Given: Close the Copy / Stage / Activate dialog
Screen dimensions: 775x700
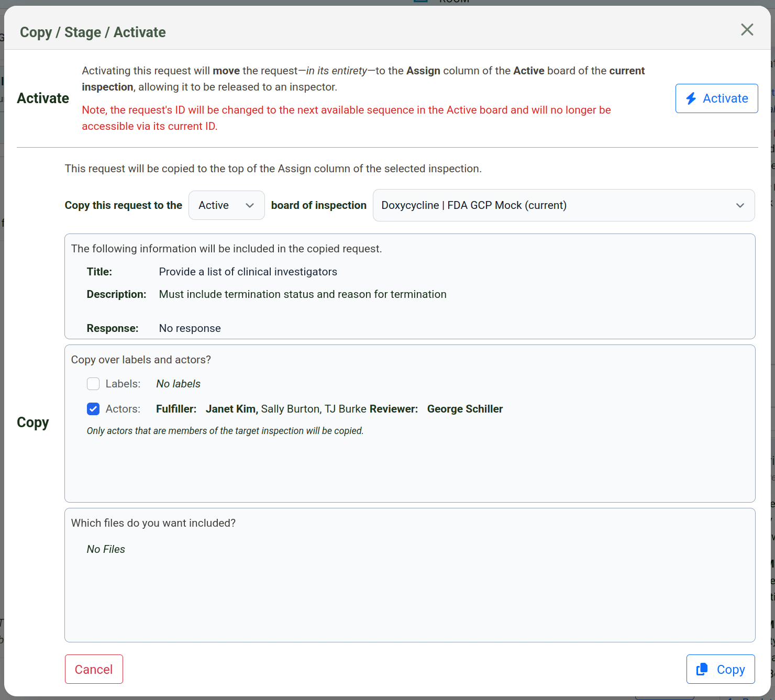Looking at the screenshot, I should pos(747,30).
